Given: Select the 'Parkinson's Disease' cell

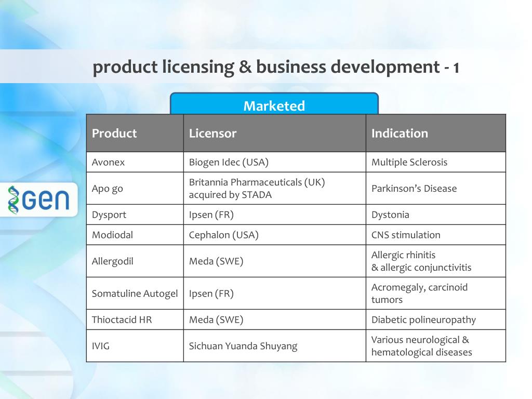Looking at the screenshot, I should tap(436, 188).
